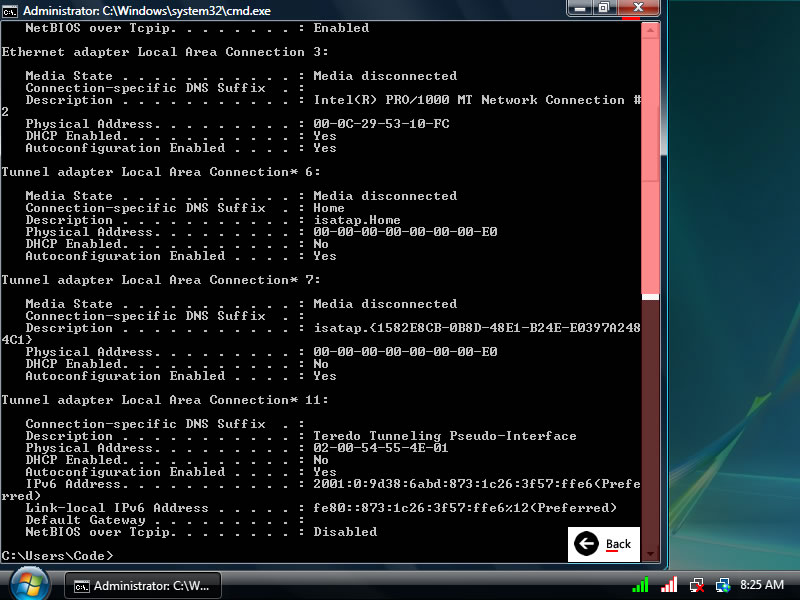800x600 pixels.
Task: Click the cmd.exe window title text
Action: (146, 11)
